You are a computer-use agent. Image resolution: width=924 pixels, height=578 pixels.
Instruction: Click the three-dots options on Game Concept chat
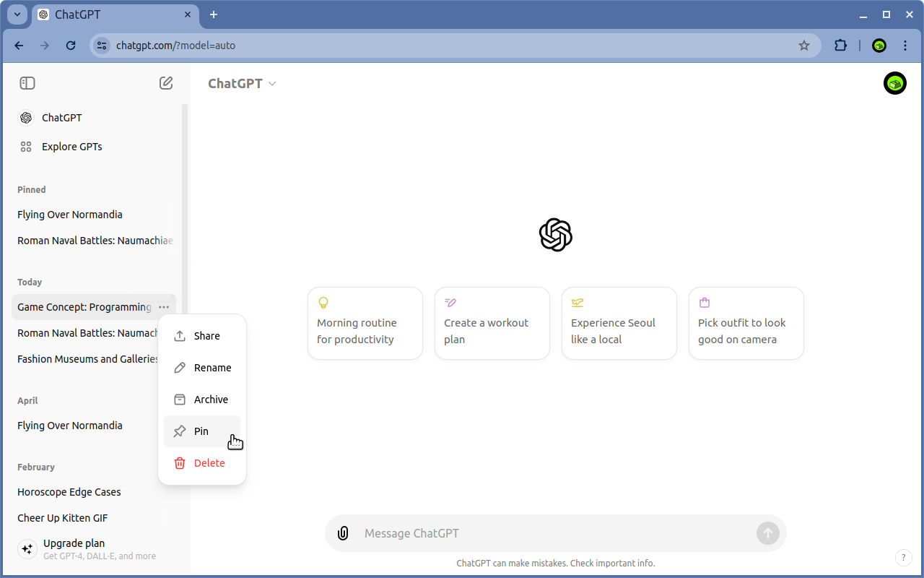(164, 307)
